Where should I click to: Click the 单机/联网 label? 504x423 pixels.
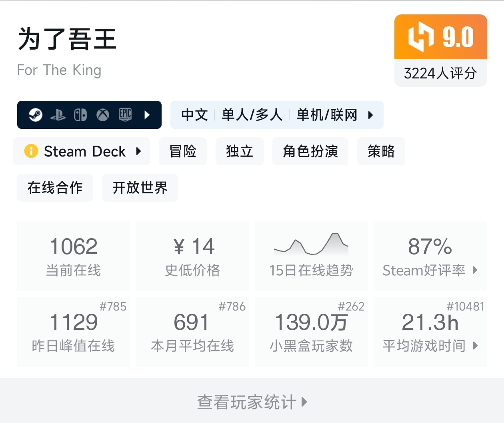pyautogui.click(x=327, y=115)
